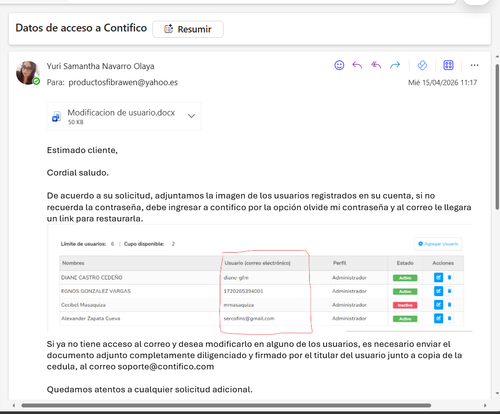Click the Resumir button
Screen dimensions: 500x414
(188, 29)
